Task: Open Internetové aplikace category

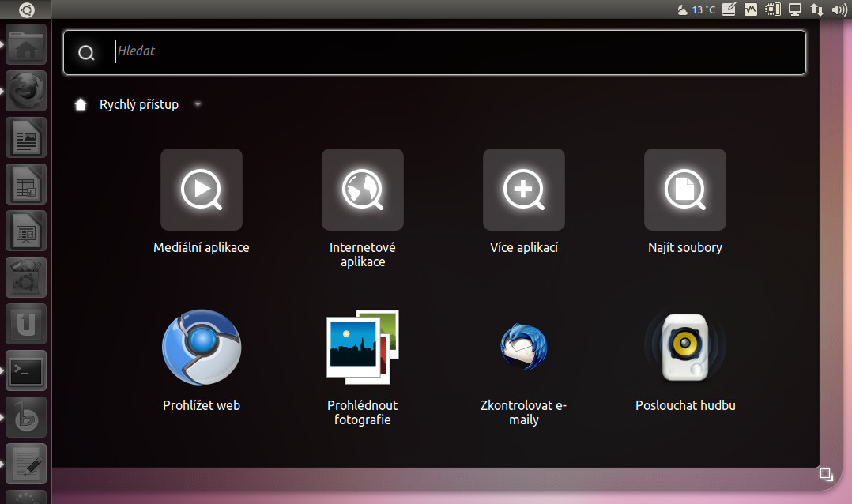Action: pos(362,190)
